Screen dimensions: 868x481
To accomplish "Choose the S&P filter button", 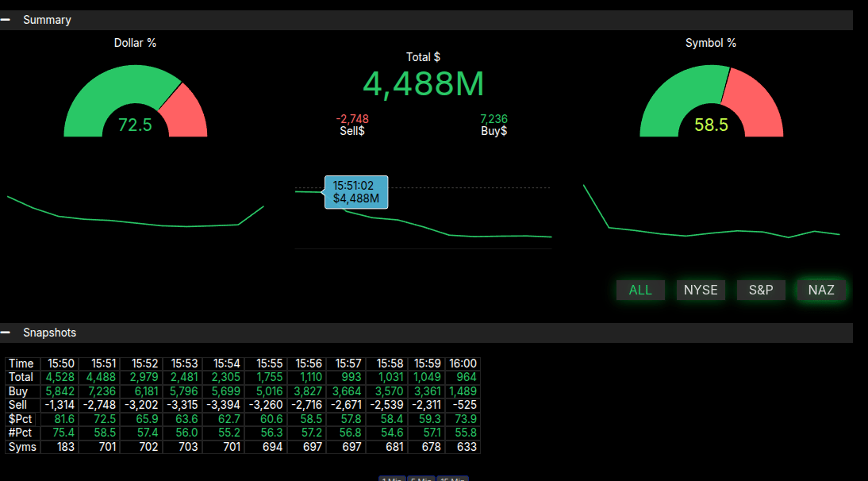I will point(761,290).
